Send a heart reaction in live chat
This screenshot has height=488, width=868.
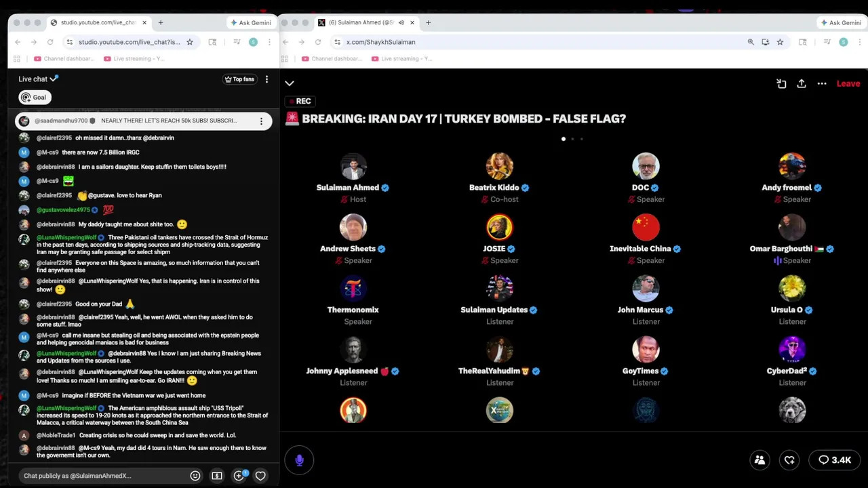click(x=260, y=476)
